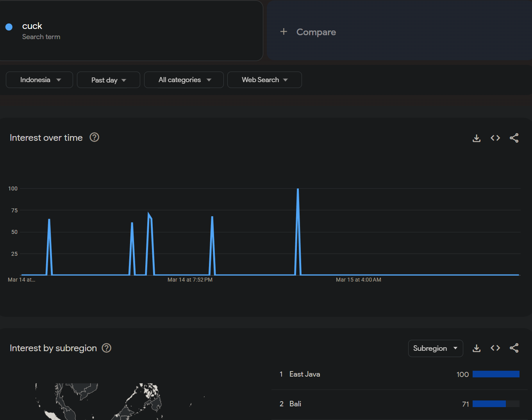Click the blue dot beside the search term
This screenshot has height=420, width=532.
(9, 27)
